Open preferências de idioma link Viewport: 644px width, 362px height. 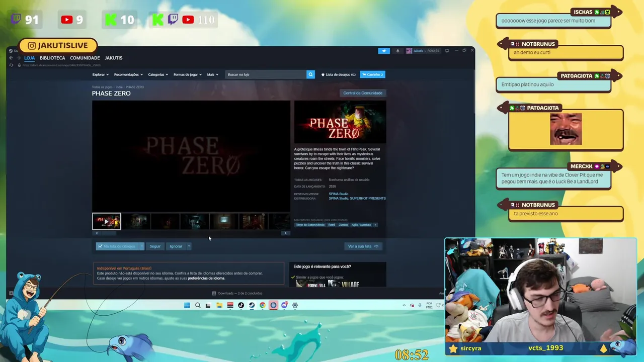pyautogui.click(x=206, y=278)
